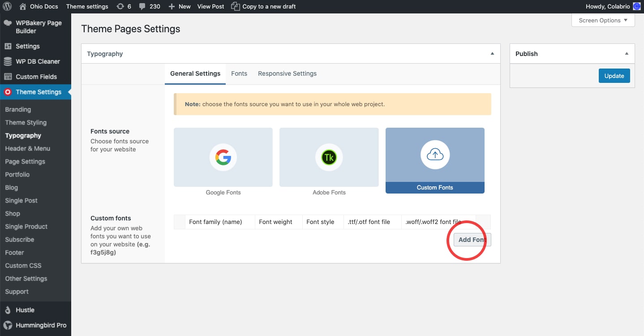Click View Post in admin bar

[211, 6]
